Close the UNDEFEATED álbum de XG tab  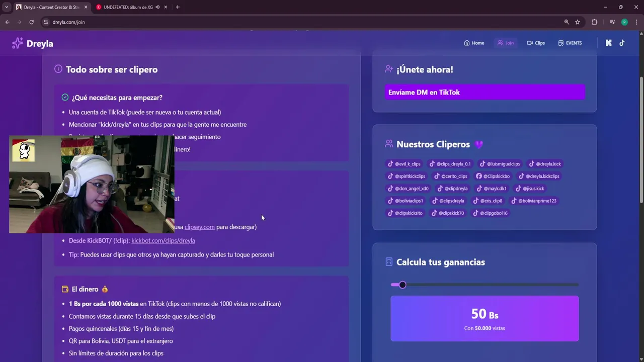coord(166,7)
